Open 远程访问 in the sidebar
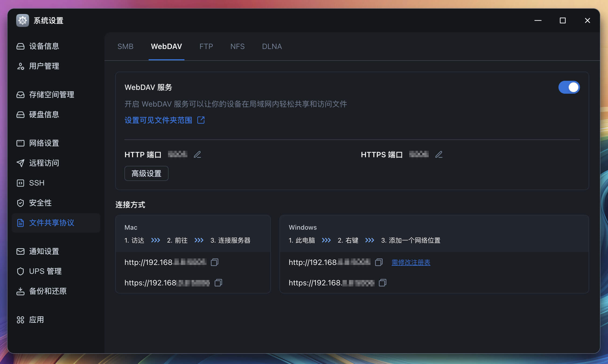The image size is (608, 364). point(44,163)
